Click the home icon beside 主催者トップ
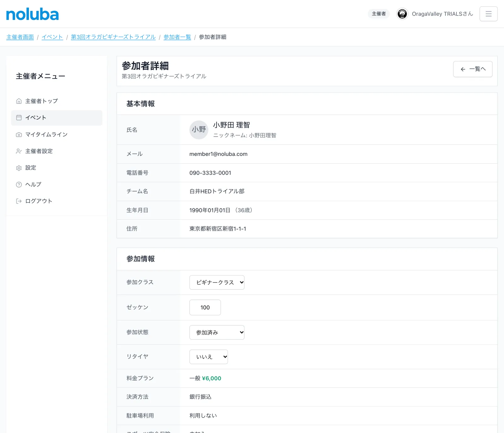The image size is (504, 433). [19, 101]
